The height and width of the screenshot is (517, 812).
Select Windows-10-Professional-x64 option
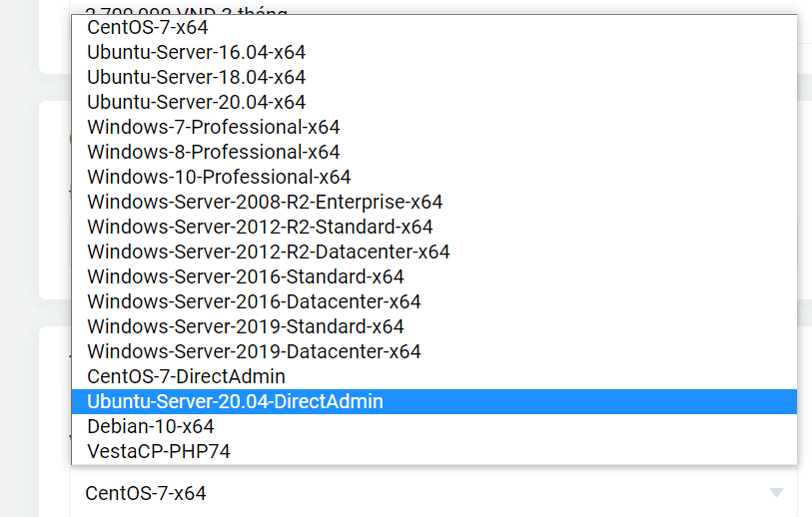point(219,177)
